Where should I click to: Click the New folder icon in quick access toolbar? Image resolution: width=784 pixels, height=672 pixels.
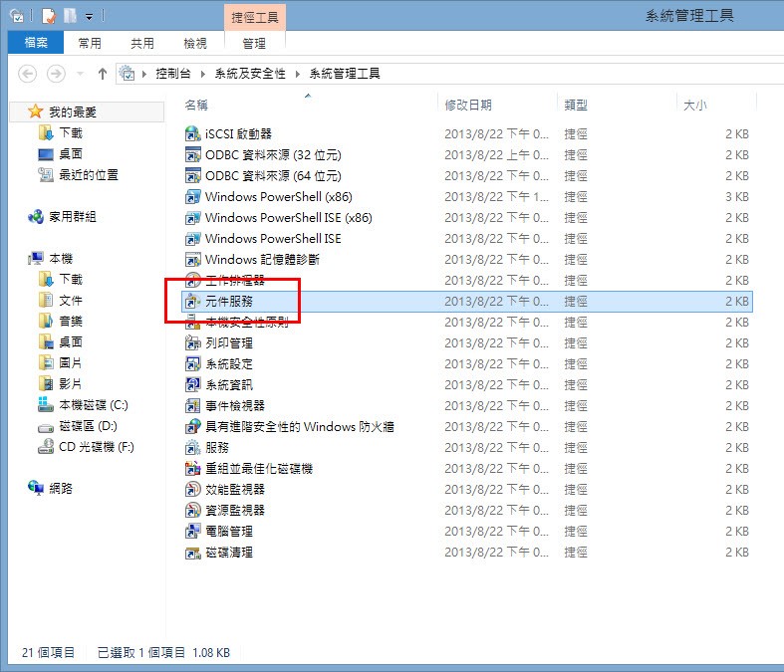point(70,16)
